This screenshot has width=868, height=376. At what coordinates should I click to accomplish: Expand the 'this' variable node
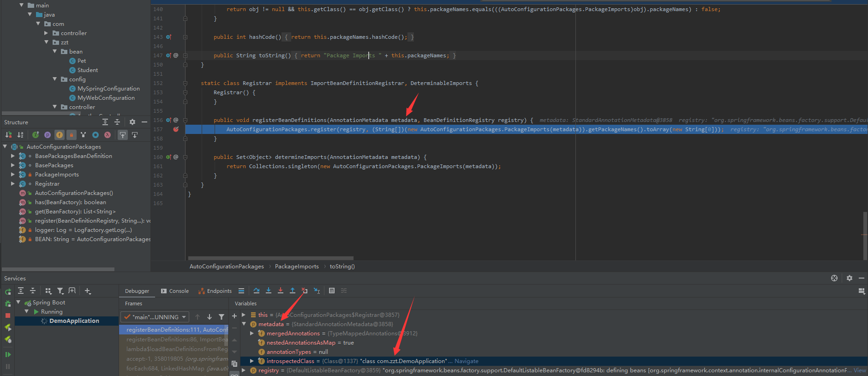tap(244, 315)
